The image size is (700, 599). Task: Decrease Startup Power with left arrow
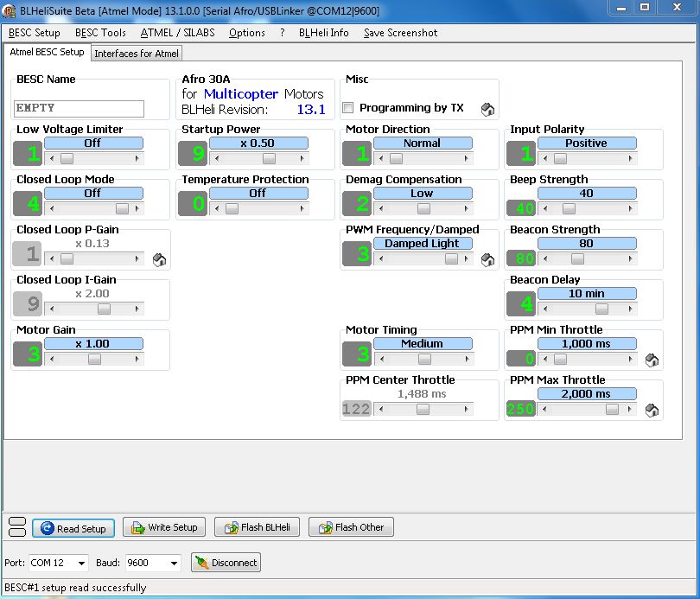pos(217,158)
